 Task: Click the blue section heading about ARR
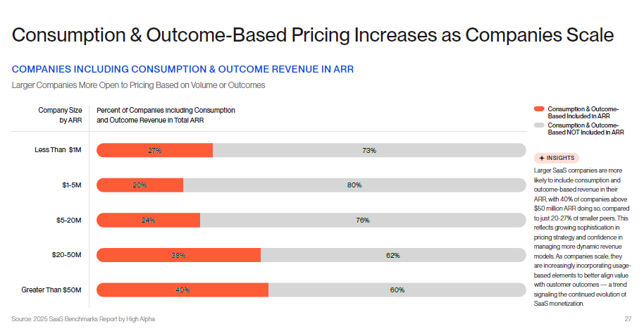point(182,70)
